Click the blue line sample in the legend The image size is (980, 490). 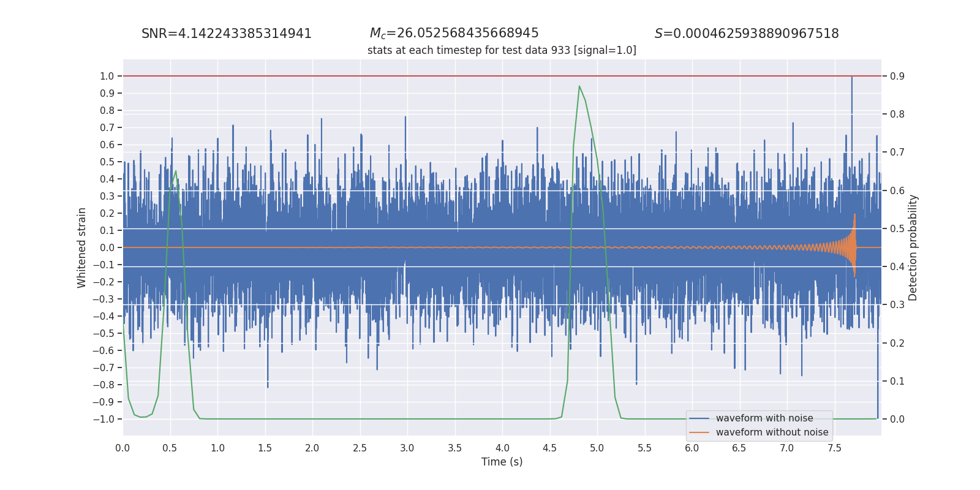pyautogui.click(x=699, y=418)
